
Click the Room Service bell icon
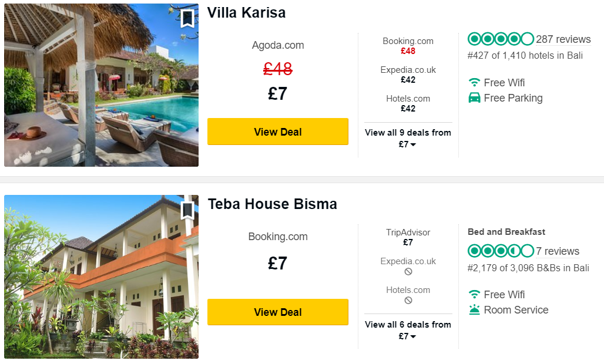474,310
